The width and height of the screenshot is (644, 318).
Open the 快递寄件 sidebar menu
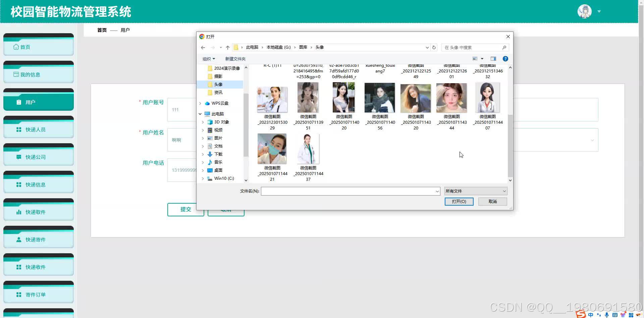coord(39,237)
